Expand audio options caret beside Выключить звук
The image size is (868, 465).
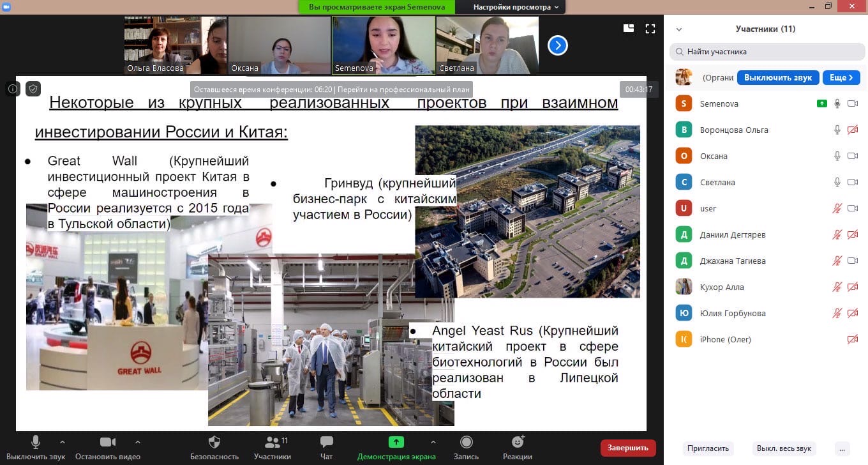coord(62,441)
